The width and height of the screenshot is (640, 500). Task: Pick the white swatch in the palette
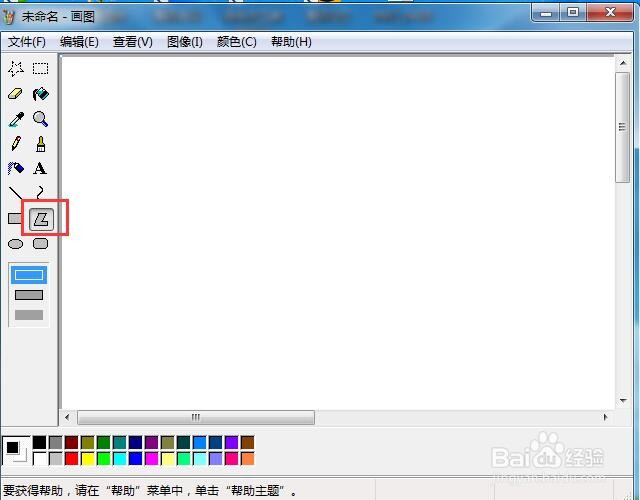40,458
